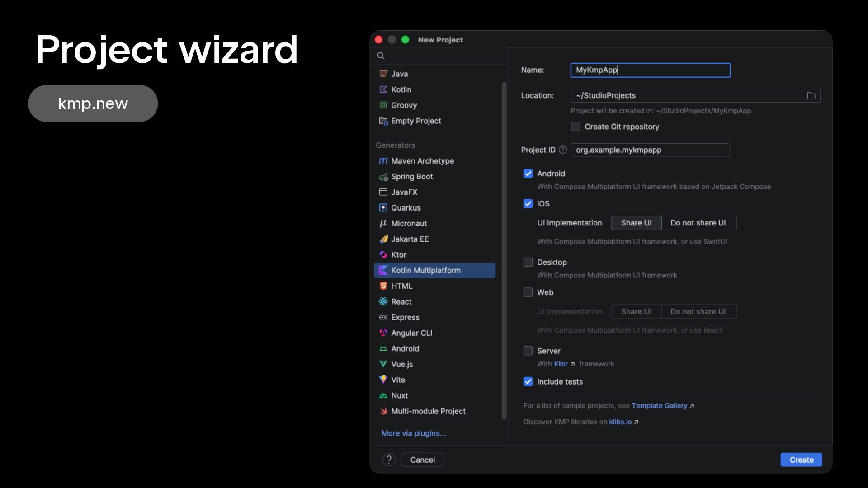Click the Maven Archetype icon
Image resolution: width=868 pixels, height=488 pixels.
coord(383,161)
